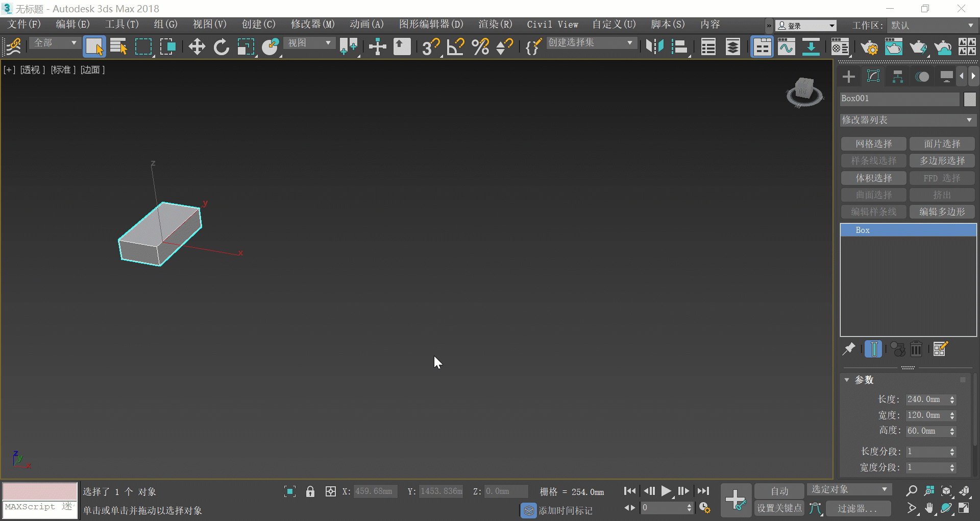Toggle Set Key mode (设置关键点)

(779, 508)
